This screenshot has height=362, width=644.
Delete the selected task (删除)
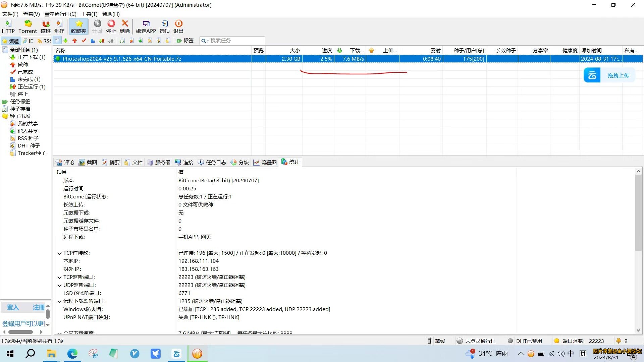point(125,26)
